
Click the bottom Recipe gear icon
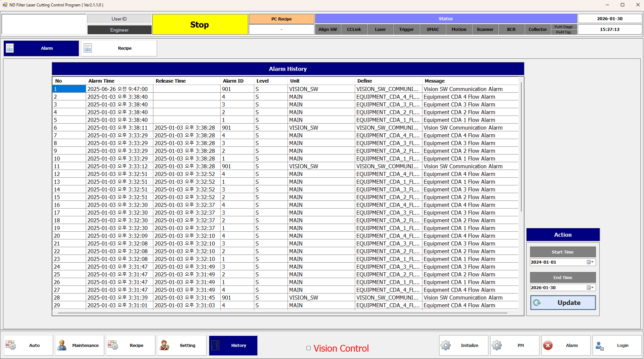click(113, 345)
